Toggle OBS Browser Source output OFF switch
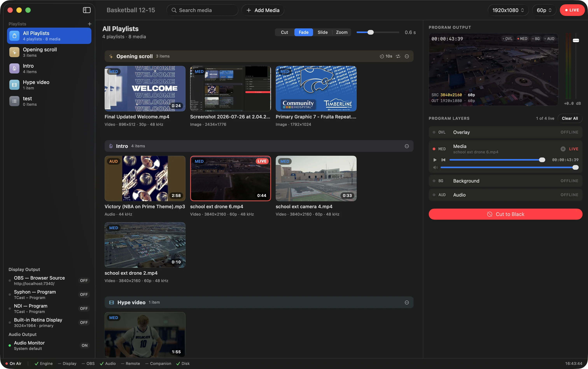The image size is (588, 369). point(84,281)
